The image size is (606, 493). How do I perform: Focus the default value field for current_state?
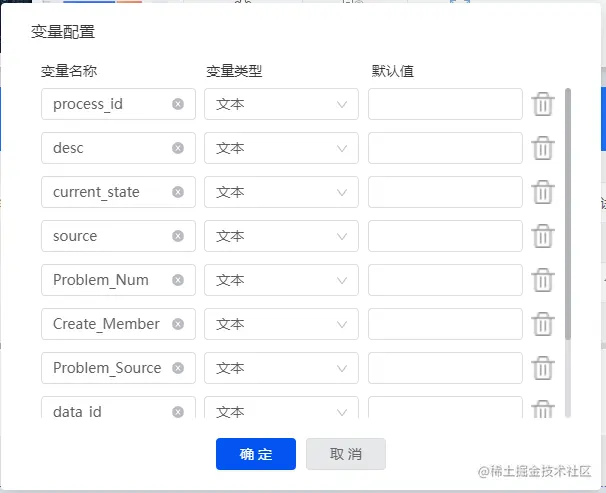pos(445,192)
